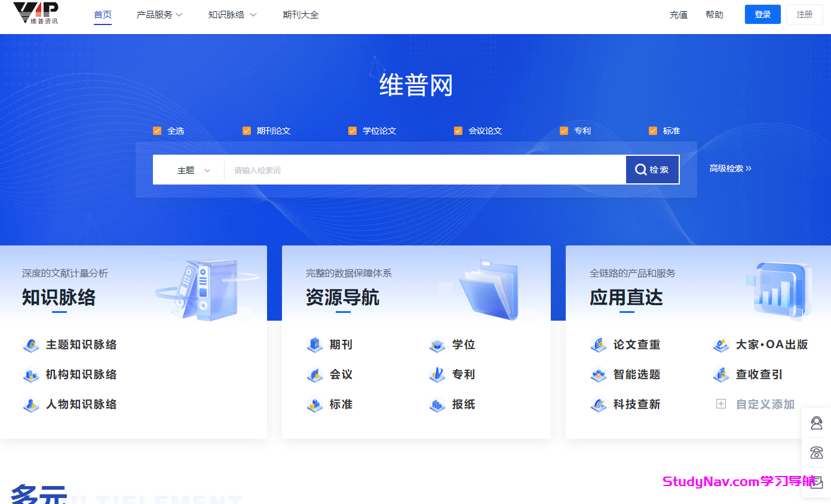
Task: Open 期刊大全 in the navigation bar
Action: (x=300, y=15)
